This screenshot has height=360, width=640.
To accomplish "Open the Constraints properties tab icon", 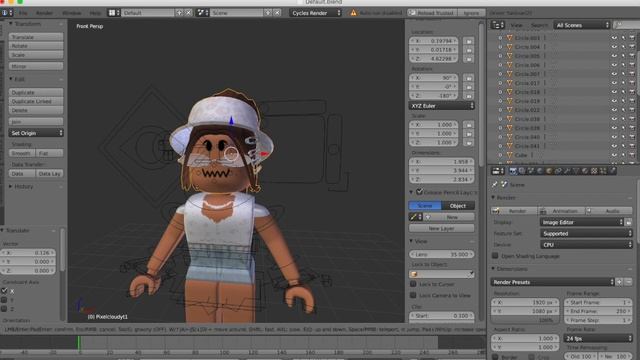I will 558,171.
